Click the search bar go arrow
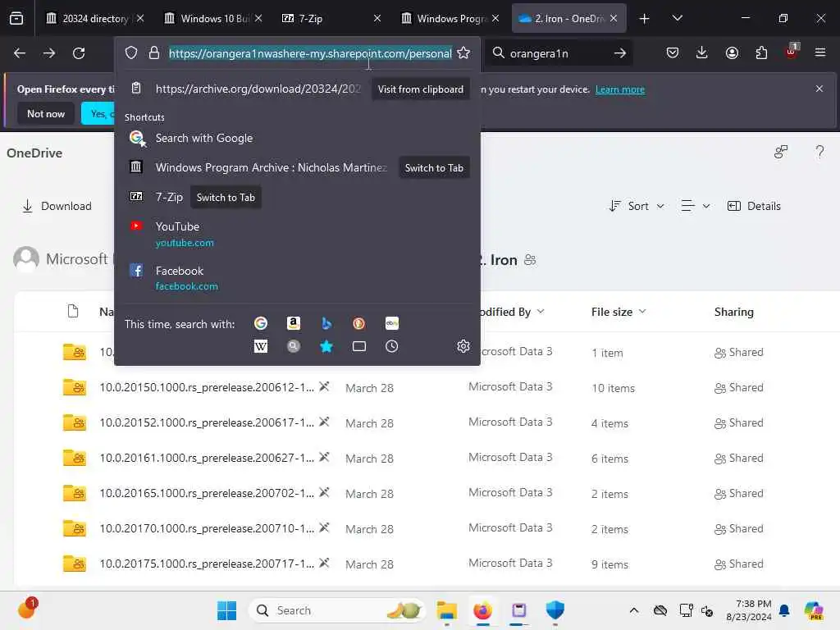This screenshot has height=630, width=840. point(620,53)
